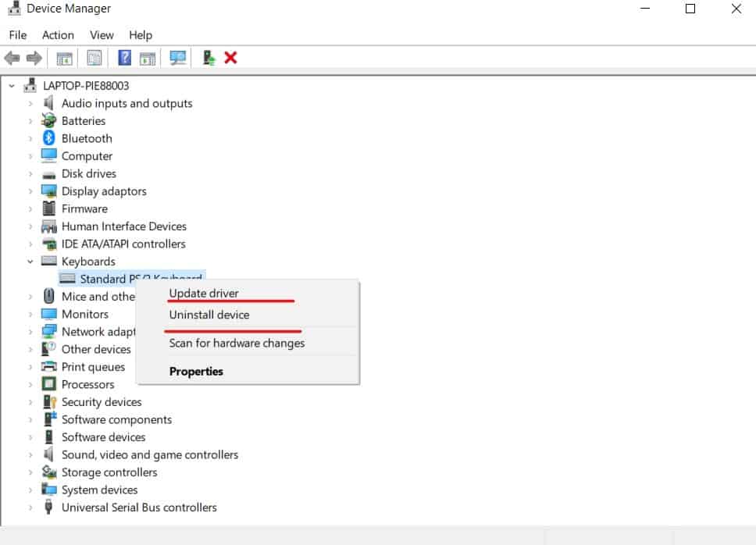Click the Batteries category icon
This screenshot has height=545, width=756.
click(47, 120)
